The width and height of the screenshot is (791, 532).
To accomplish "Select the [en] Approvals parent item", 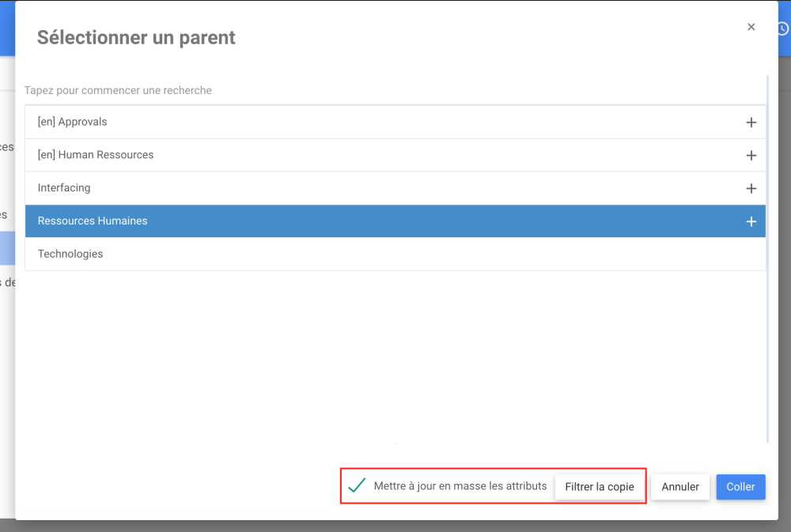I will pyautogui.click(x=73, y=122).
